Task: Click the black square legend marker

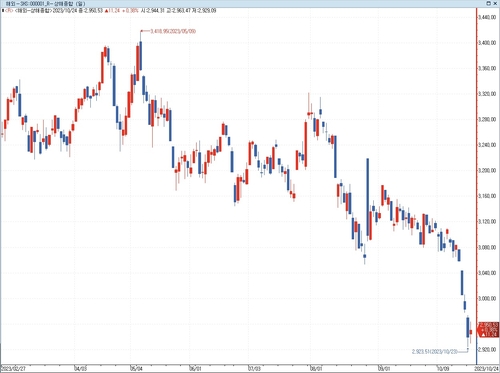Action: 3,11
